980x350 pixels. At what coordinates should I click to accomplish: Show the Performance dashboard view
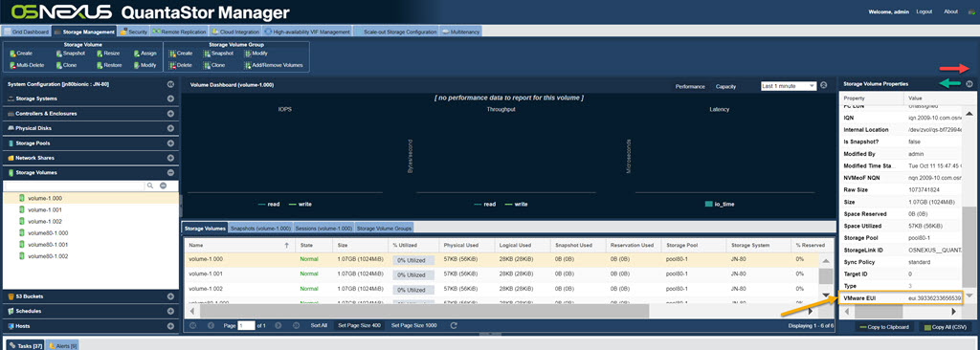[x=690, y=86]
